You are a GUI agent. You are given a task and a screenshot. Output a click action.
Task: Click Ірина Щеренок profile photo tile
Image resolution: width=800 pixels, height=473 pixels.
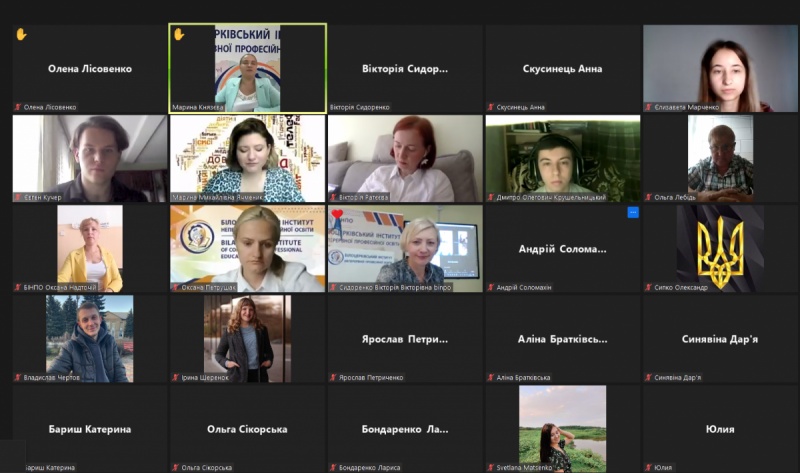click(246, 338)
